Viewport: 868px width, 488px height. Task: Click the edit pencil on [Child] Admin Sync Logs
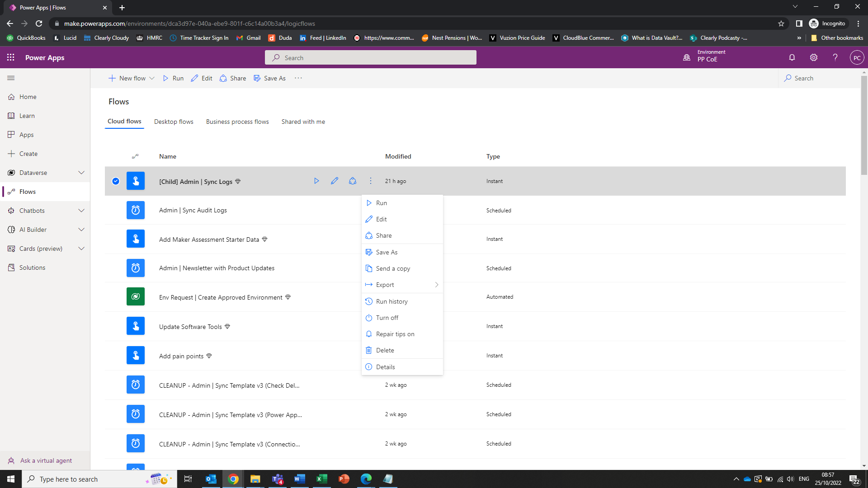[x=334, y=181]
